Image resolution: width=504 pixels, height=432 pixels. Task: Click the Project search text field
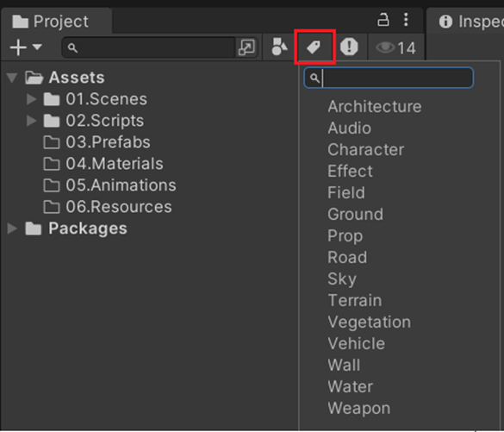tap(149, 47)
